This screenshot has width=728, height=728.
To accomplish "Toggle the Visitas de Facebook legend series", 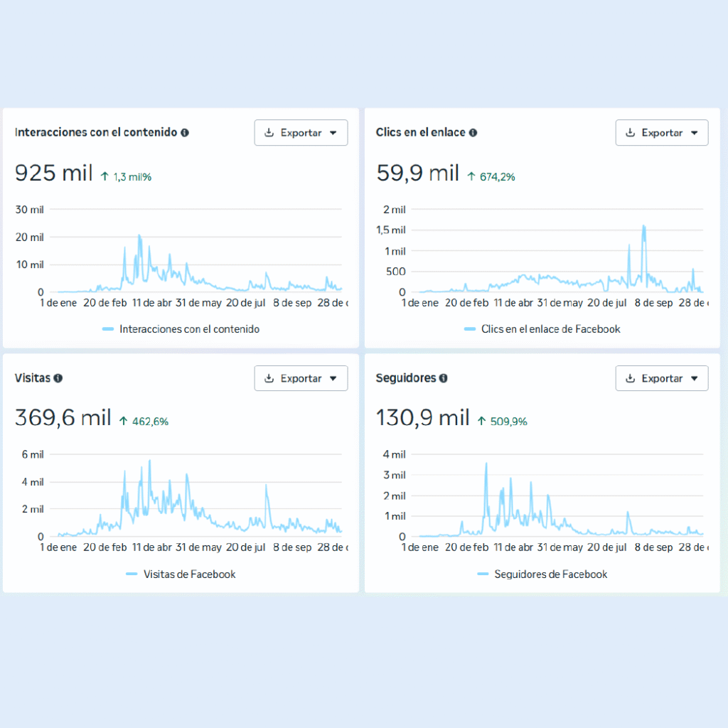I will [181, 574].
